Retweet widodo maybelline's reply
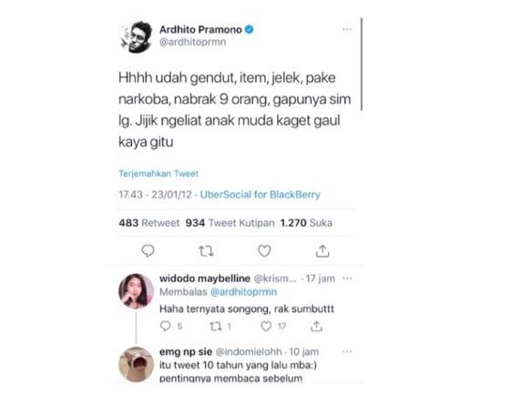532x395 pixels. (x=216, y=327)
